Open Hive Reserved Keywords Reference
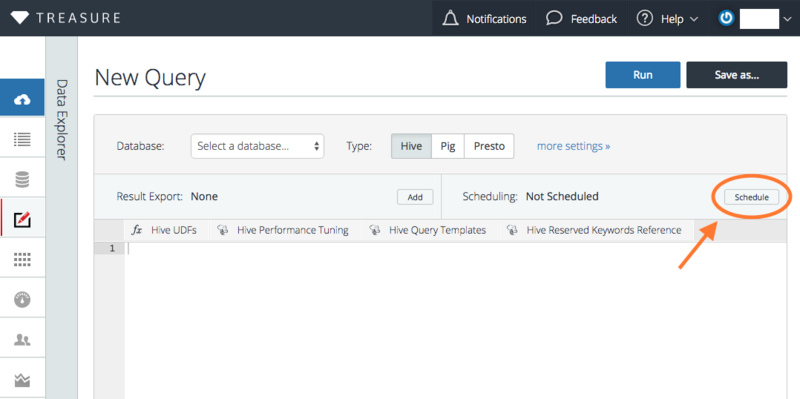 604,230
